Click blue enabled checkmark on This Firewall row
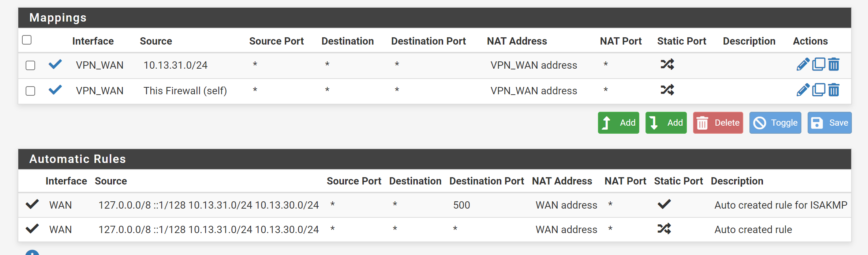868x255 pixels. [55, 90]
